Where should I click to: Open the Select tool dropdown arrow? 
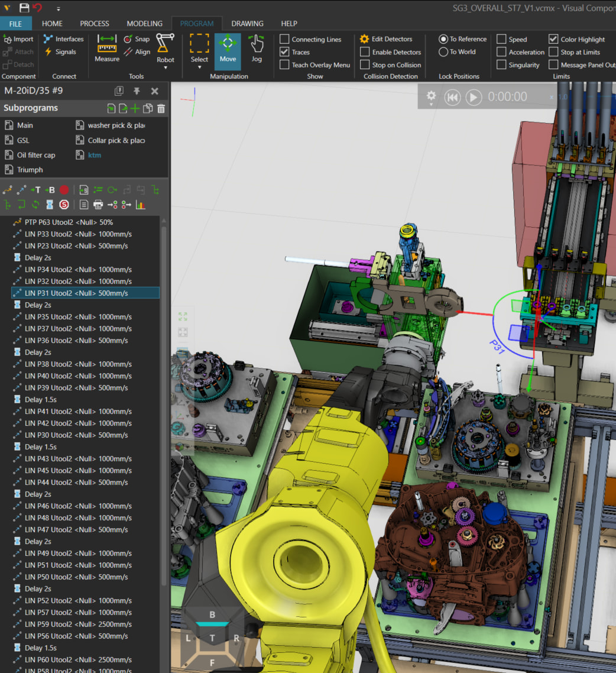(x=199, y=67)
